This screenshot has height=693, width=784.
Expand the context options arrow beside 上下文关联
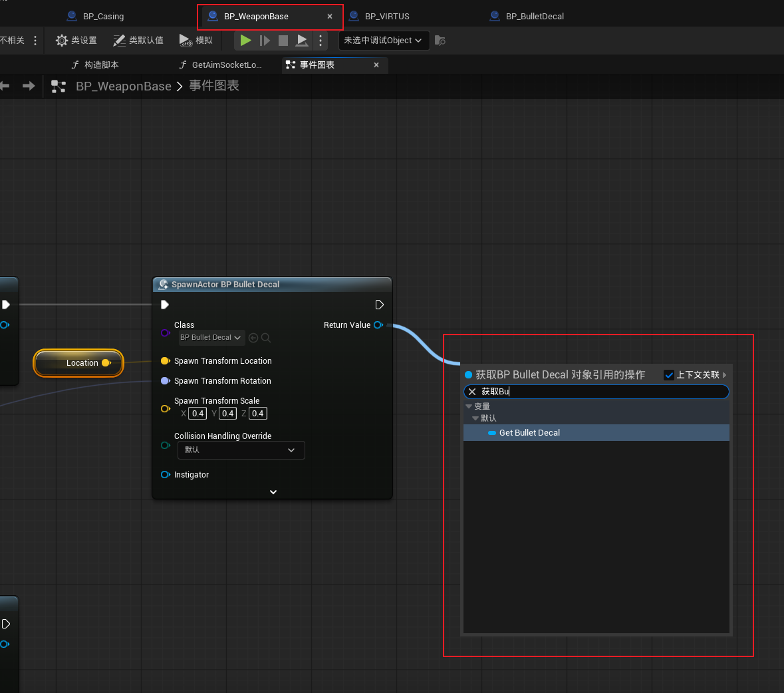pyautogui.click(x=725, y=375)
